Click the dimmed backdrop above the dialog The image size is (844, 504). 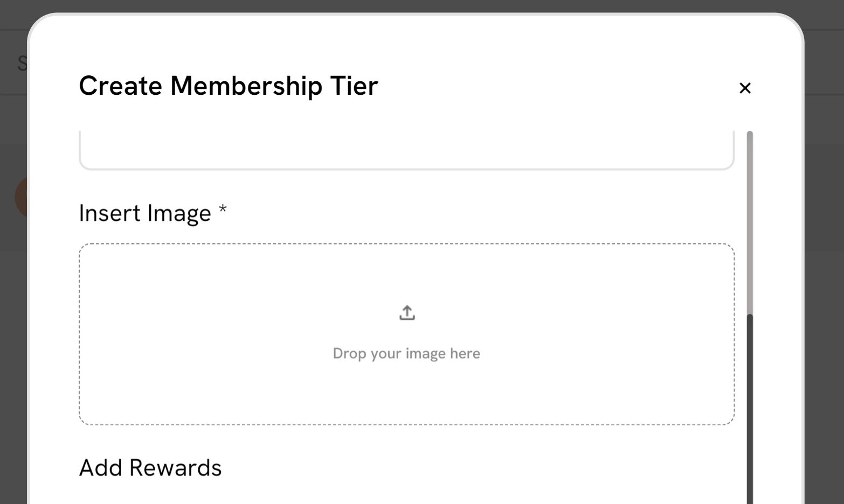point(420,5)
